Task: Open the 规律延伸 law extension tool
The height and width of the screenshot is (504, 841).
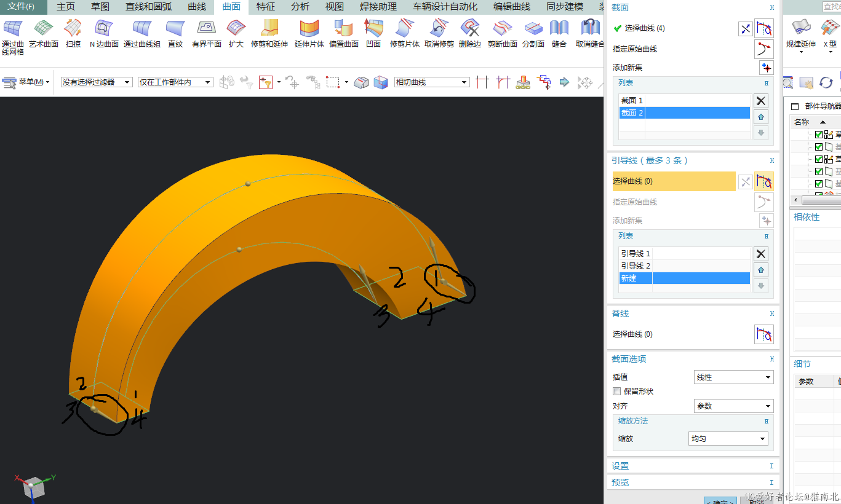Action: [x=801, y=35]
